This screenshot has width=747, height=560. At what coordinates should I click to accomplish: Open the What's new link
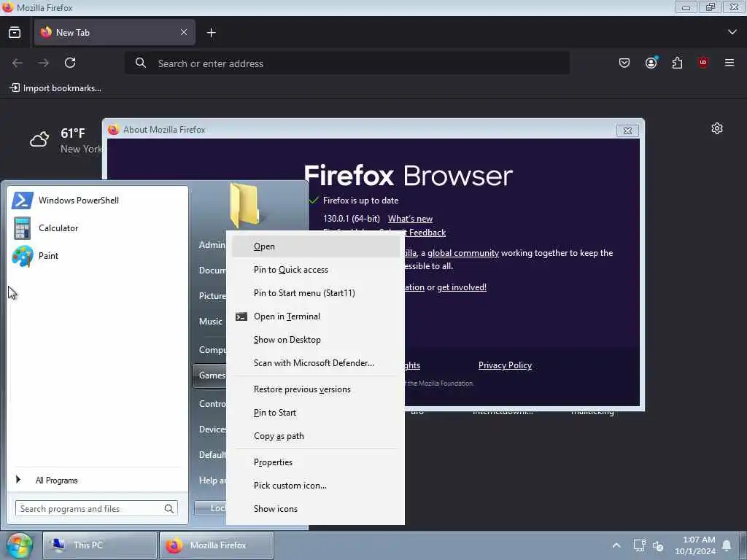point(410,219)
